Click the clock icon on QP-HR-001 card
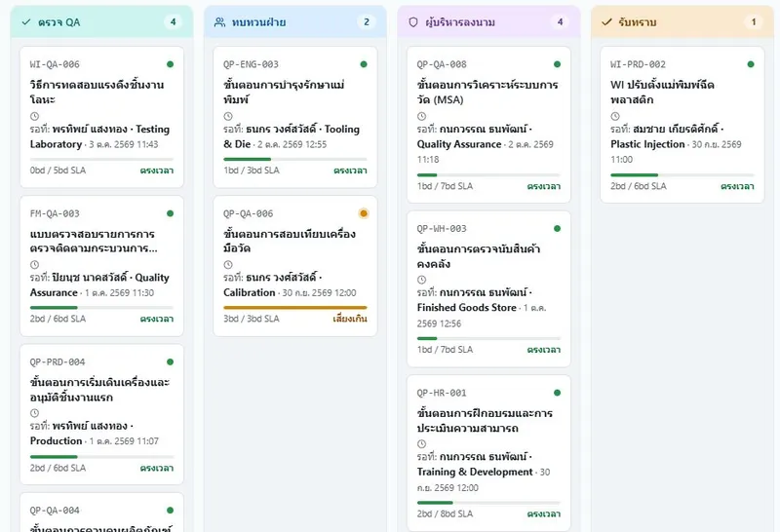Image resolution: width=780 pixels, height=532 pixels. [x=421, y=443]
